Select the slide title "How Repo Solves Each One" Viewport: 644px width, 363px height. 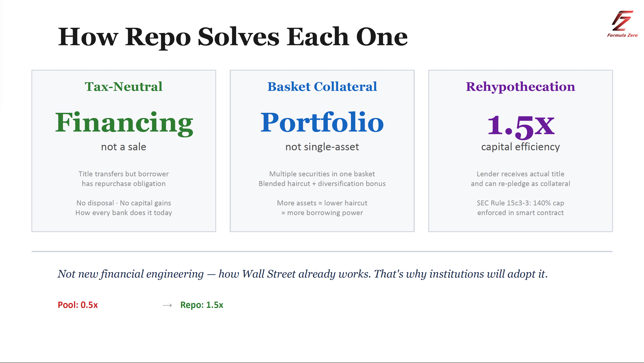(233, 37)
